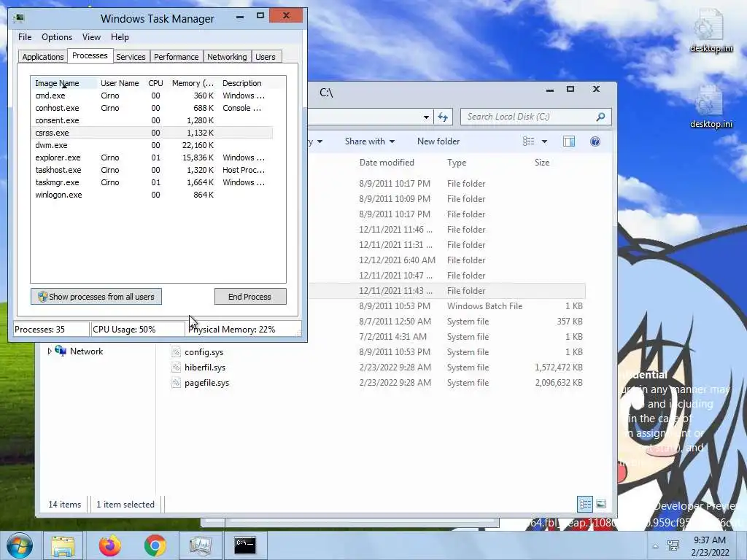Viewport: 747px width, 560px height.
Task: Sort by Size column header
Action: click(x=542, y=163)
